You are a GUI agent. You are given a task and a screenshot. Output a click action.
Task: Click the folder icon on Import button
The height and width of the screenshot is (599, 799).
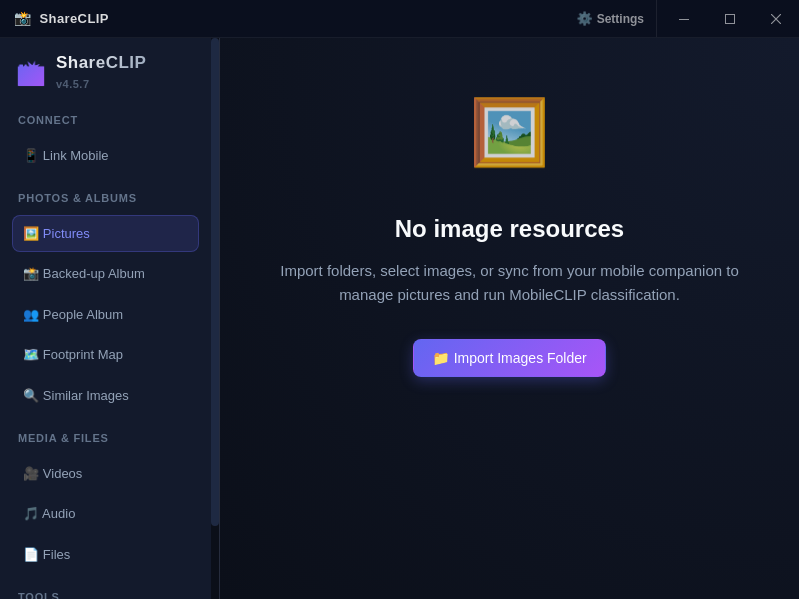[441, 358]
